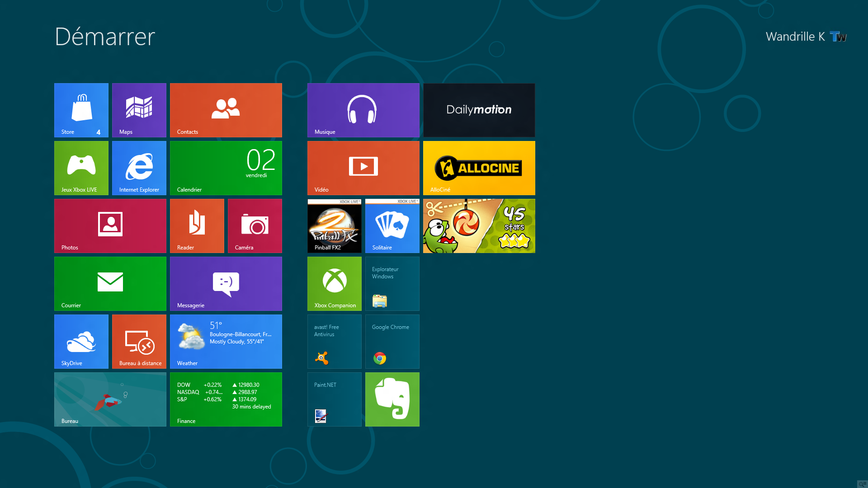This screenshot has height=488, width=868.
Task: Launch Google Chrome tile
Action: point(392,342)
